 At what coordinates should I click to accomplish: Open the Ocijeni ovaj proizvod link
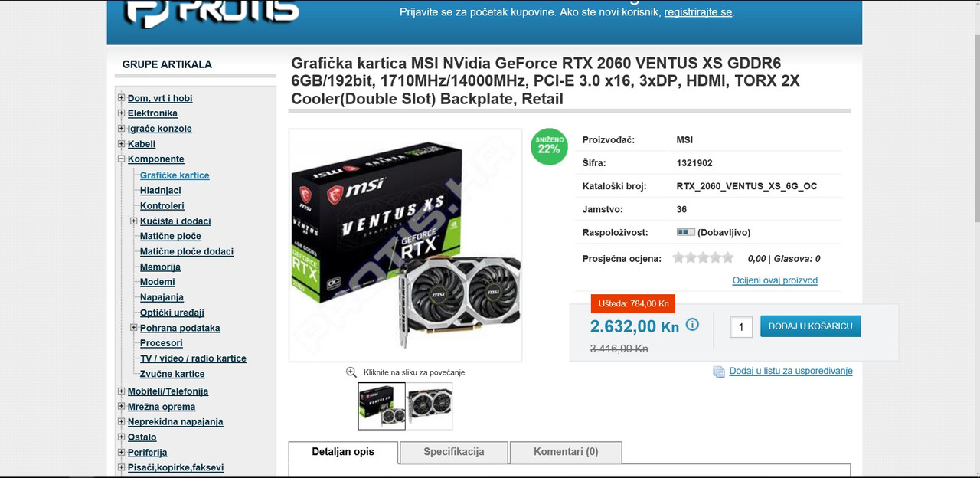(x=775, y=280)
